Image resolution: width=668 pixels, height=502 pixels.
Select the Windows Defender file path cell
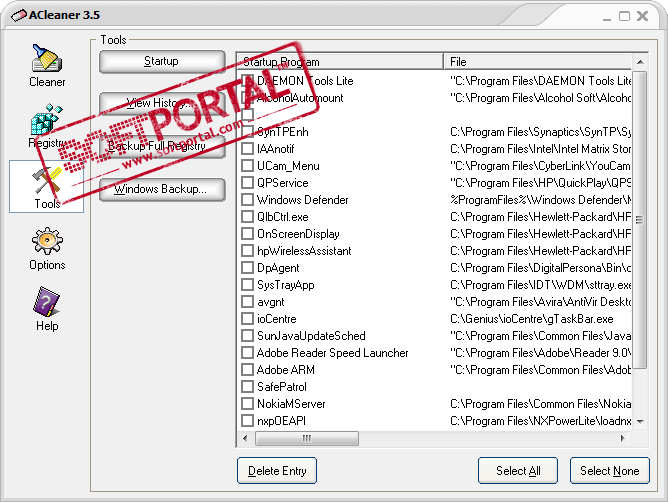(x=541, y=200)
